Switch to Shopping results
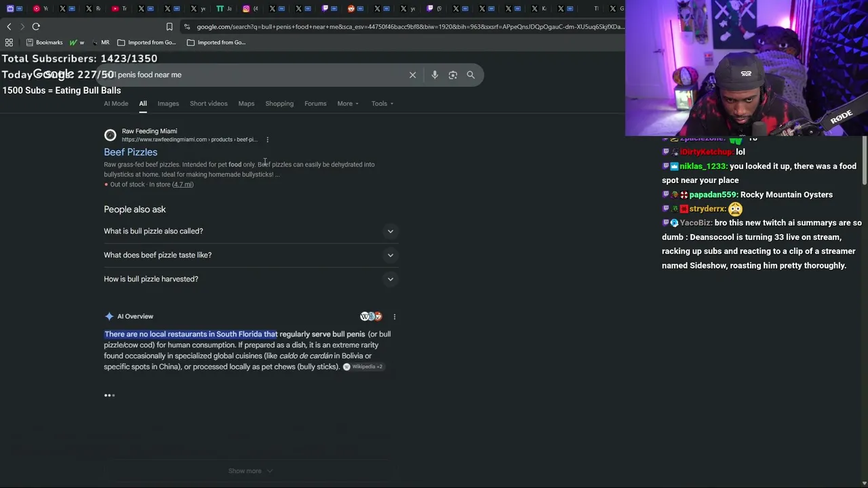The image size is (868, 488). pos(279,104)
